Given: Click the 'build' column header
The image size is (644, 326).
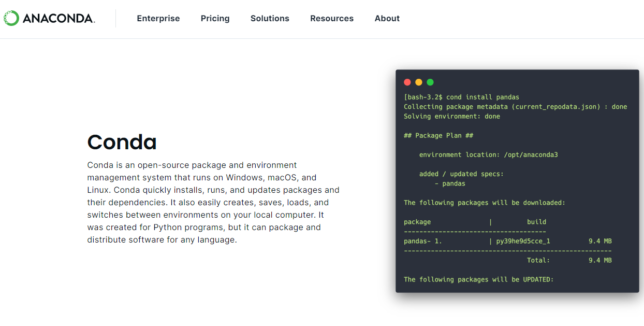Looking at the screenshot, I should pos(536,222).
